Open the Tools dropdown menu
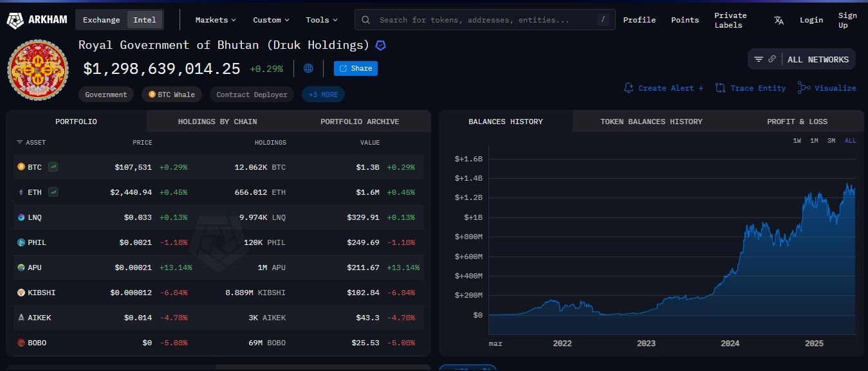Viewport: 868px width, 371px height. pos(322,20)
